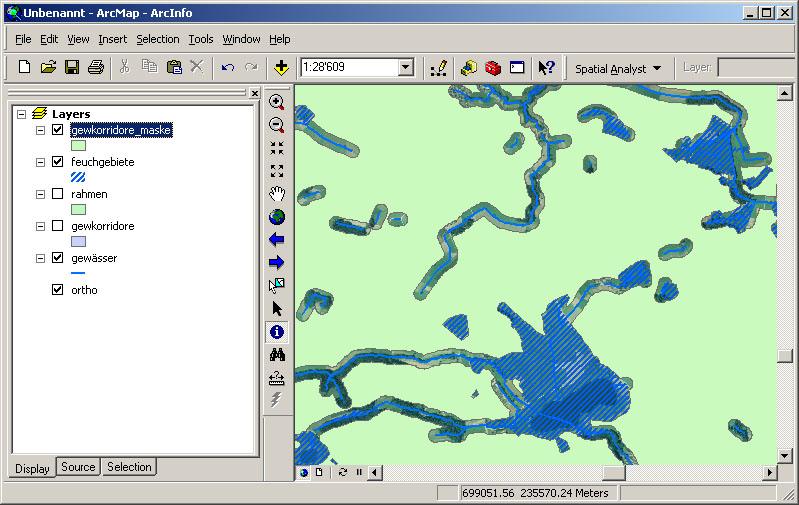Click the Full Extent globe icon

(x=277, y=216)
